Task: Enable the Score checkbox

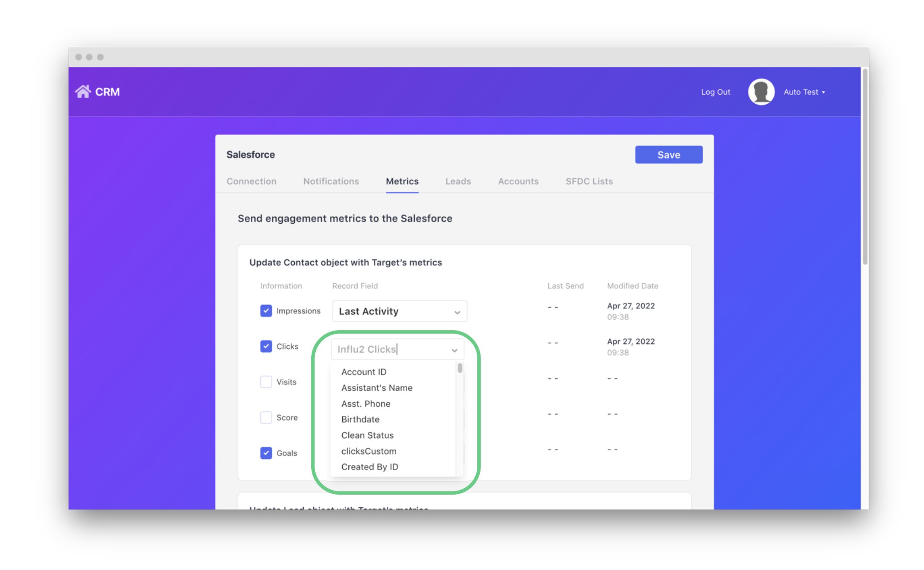Action: [266, 417]
